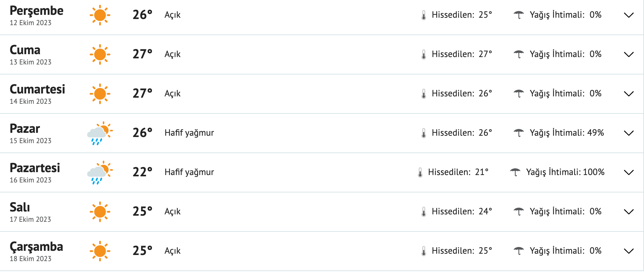Expand the Pazartesi row chevron
644x274 pixels.
(x=629, y=172)
